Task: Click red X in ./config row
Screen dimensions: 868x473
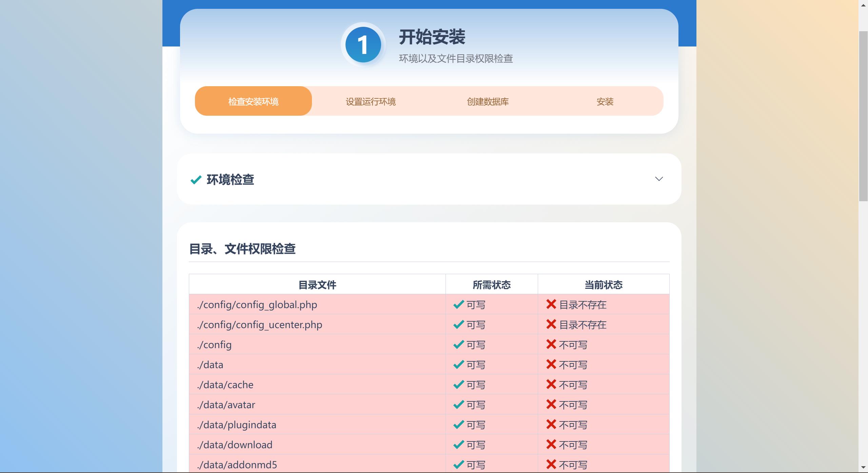Action: click(x=551, y=344)
